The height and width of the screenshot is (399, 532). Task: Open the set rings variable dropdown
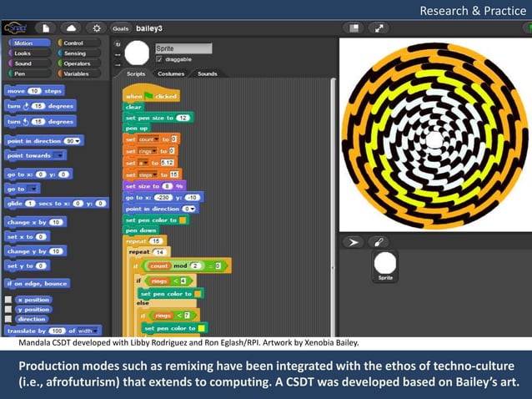pos(154,151)
